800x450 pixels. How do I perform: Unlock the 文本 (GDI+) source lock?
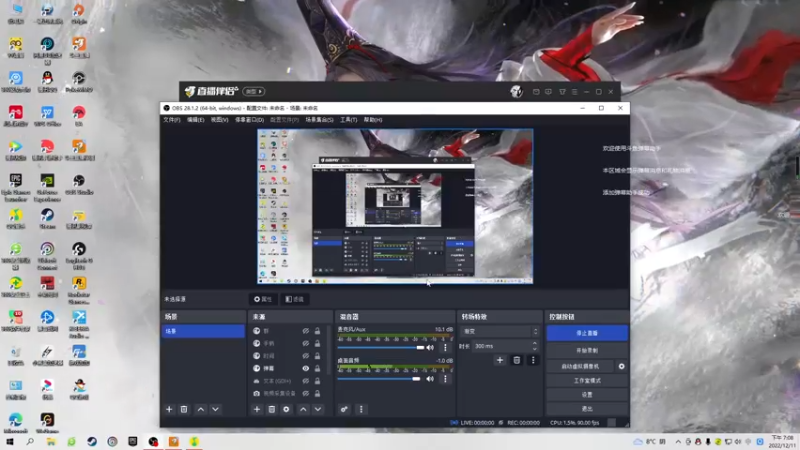[317, 381]
